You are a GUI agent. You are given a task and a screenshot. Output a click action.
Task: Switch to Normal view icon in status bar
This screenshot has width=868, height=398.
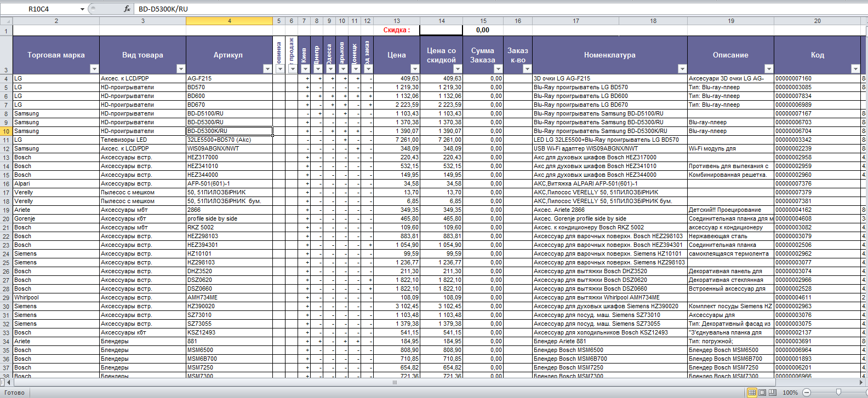(x=752, y=393)
